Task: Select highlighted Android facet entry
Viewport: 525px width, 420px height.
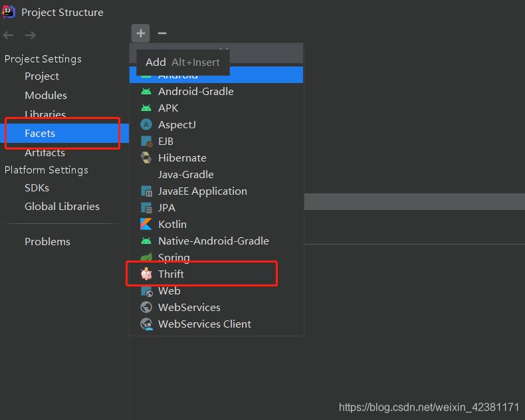Action: (216, 75)
